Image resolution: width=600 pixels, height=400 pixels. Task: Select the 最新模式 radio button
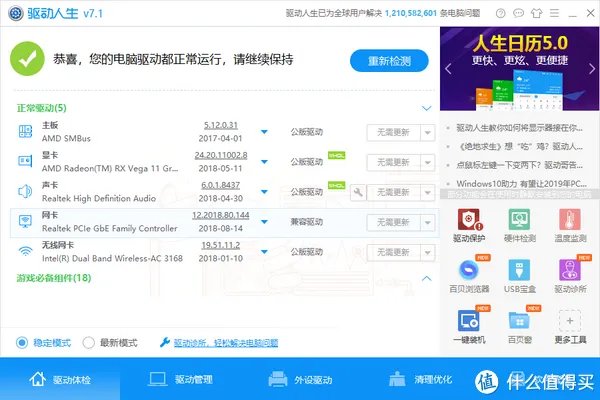(x=88, y=343)
